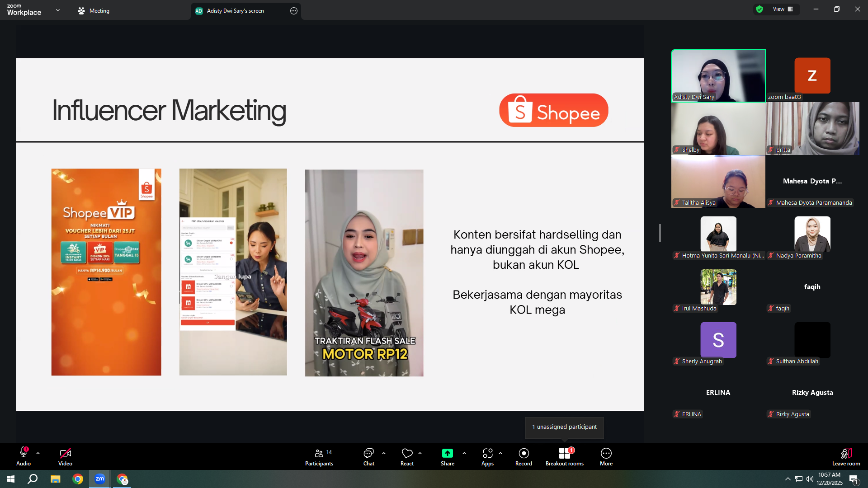
Task: Click the 'Influencer Marketing' slide title
Action: click(x=169, y=110)
